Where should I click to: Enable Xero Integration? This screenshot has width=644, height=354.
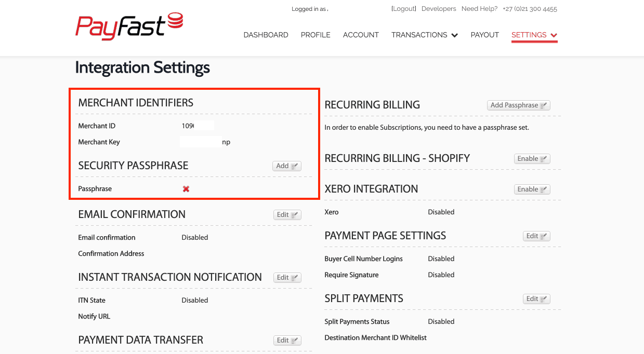tap(532, 189)
